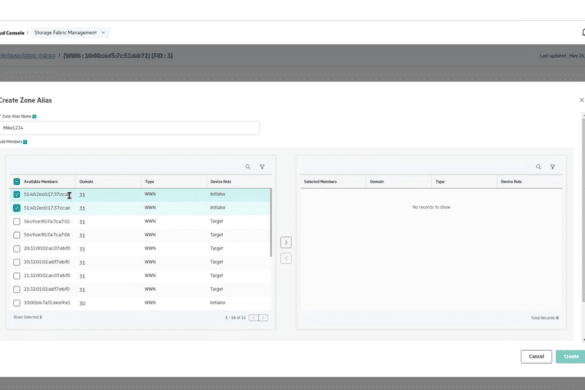Click the dialog's right-edge vertical scrollbar
585x390 pixels.
pyautogui.click(x=583, y=209)
